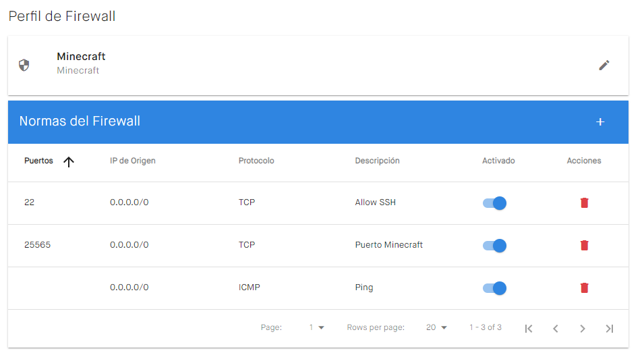The image size is (644, 355).
Task: Click TCP protocol in Allow SSH row
Action: tap(247, 202)
